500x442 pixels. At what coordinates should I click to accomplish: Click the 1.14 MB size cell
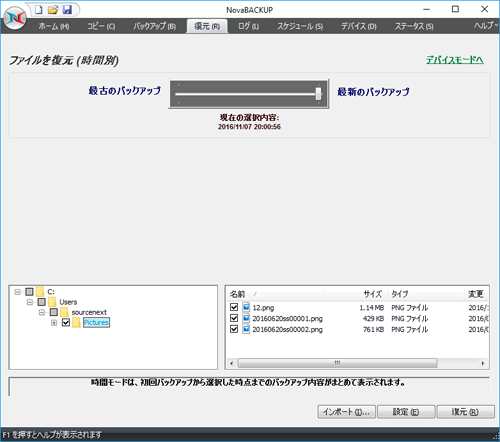(x=372, y=308)
